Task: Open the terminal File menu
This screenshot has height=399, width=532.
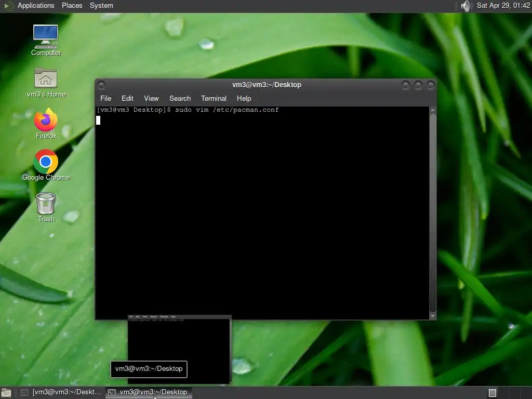Action: [x=106, y=98]
